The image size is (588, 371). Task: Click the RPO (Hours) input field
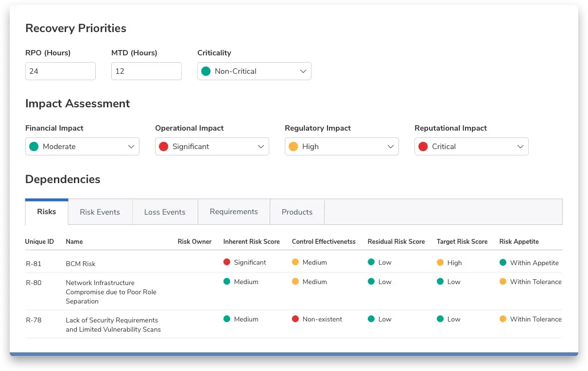pyautogui.click(x=60, y=71)
